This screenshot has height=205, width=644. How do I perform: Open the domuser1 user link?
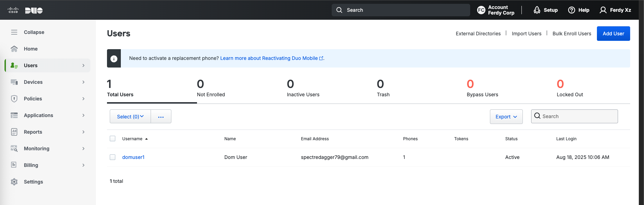[x=133, y=157]
